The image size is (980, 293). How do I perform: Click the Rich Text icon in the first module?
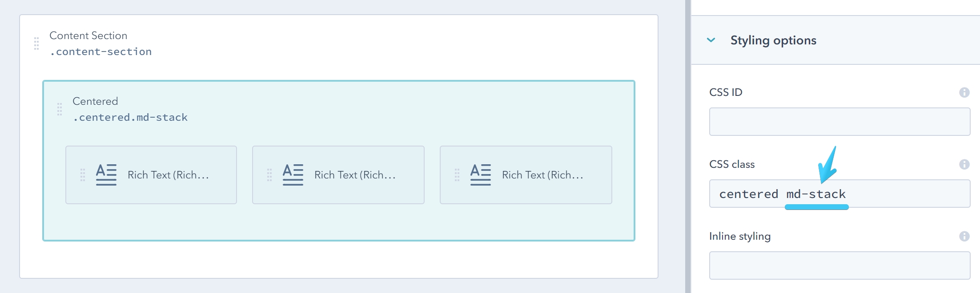pyautogui.click(x=105, y=174)
